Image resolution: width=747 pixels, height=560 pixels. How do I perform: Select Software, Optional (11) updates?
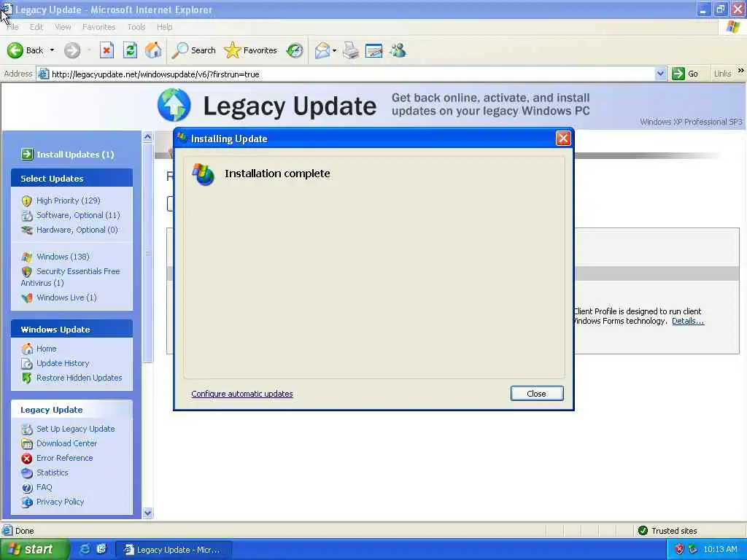click(x=78, y=215)
